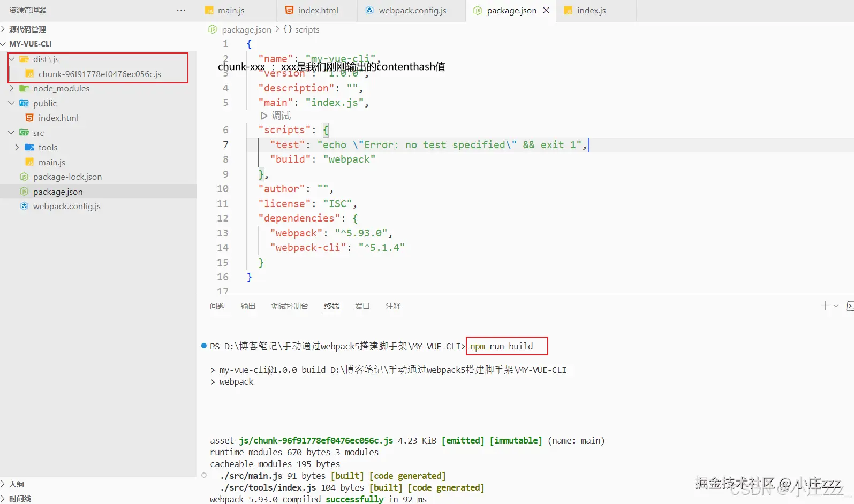This screenshot has width=854, height=504.
Task: Switch to the 调试控制台 panel tab
Action: [290, 306]
